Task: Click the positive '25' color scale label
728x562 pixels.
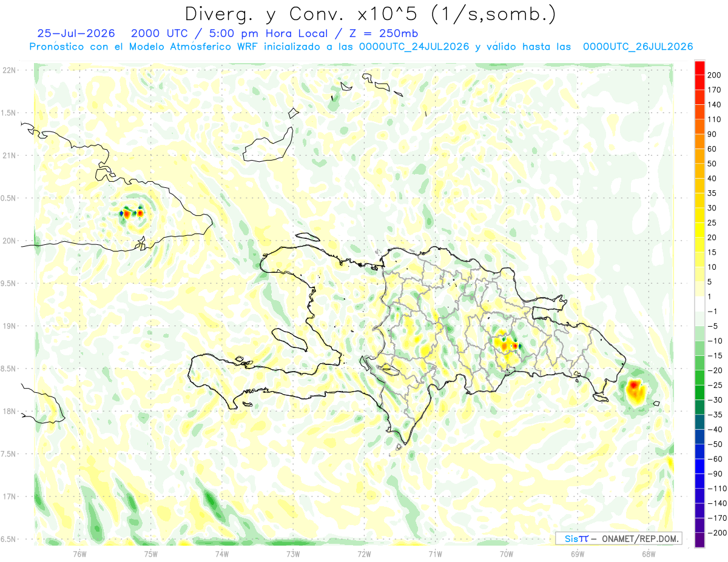Action: pos(712,223)
